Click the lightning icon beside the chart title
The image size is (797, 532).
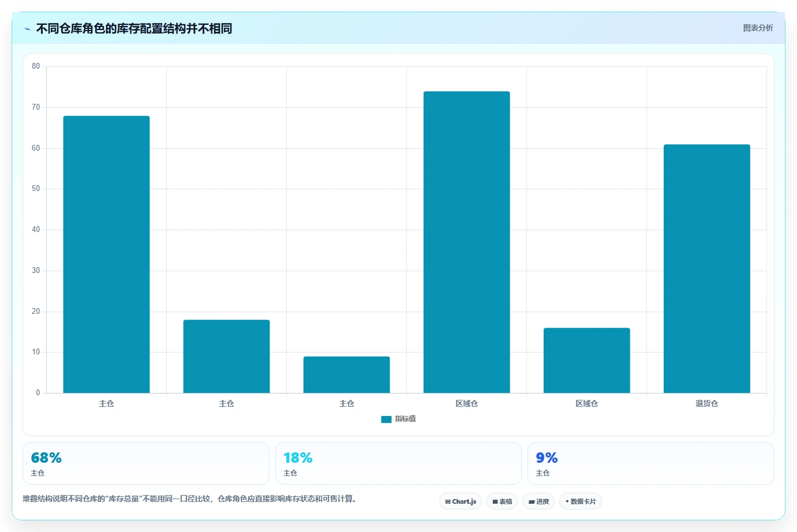(x=27, y=29)
